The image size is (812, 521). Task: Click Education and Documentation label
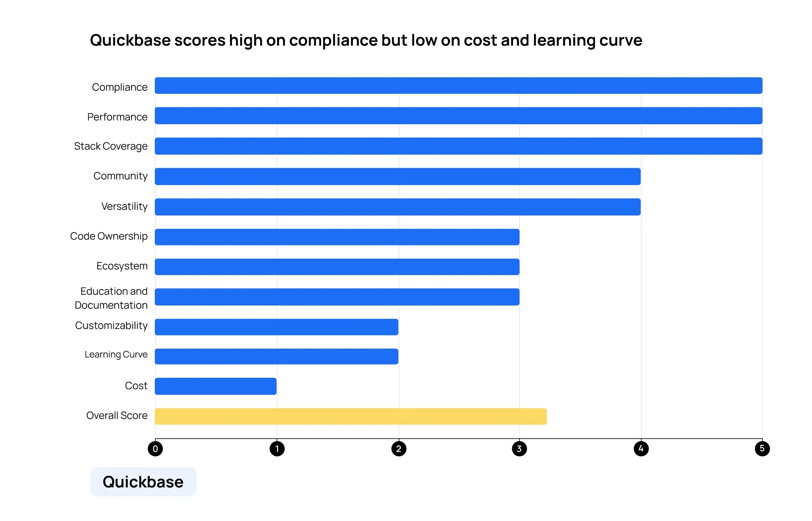click(x=112, y=299)
